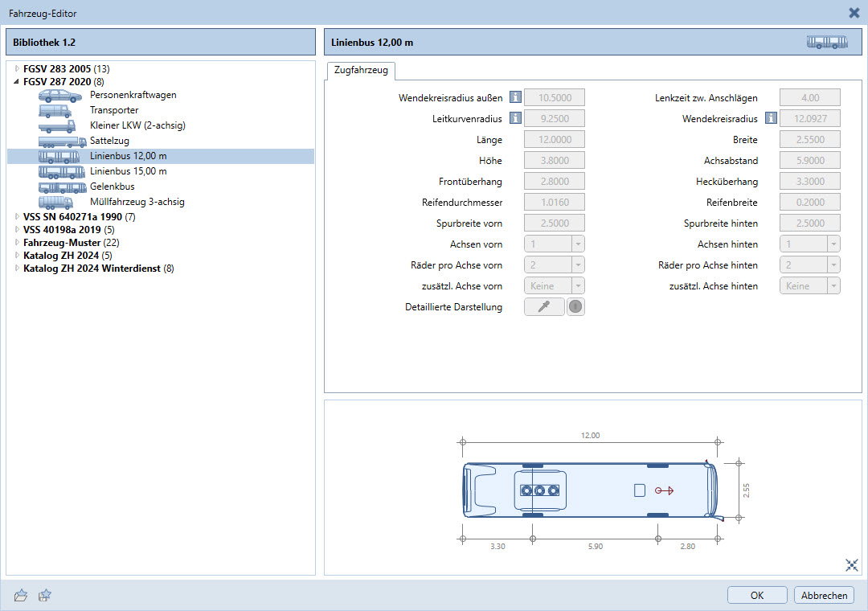868x611 pixels.
Task: Select Linienbus 15,00 m in tree
Action: point(129,171)
